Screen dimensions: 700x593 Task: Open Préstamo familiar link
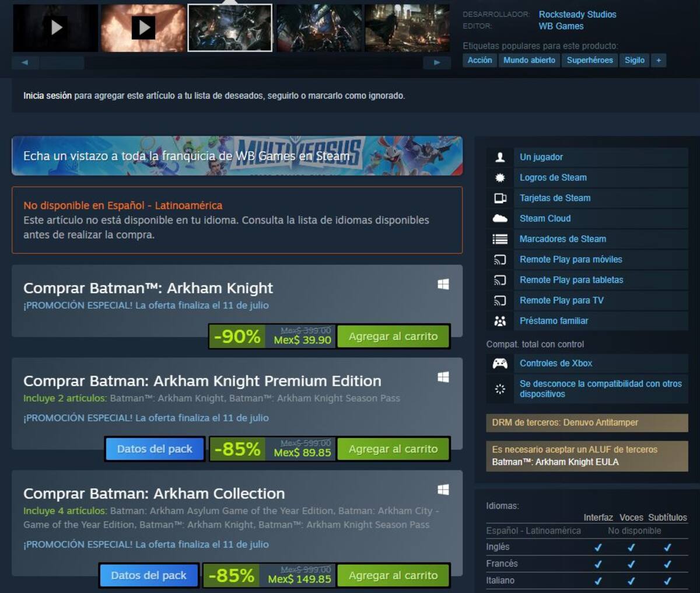(x=554, y=321)
